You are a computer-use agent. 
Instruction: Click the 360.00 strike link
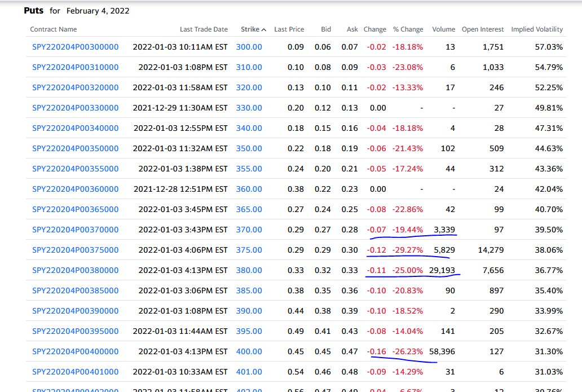coord(249,190)
